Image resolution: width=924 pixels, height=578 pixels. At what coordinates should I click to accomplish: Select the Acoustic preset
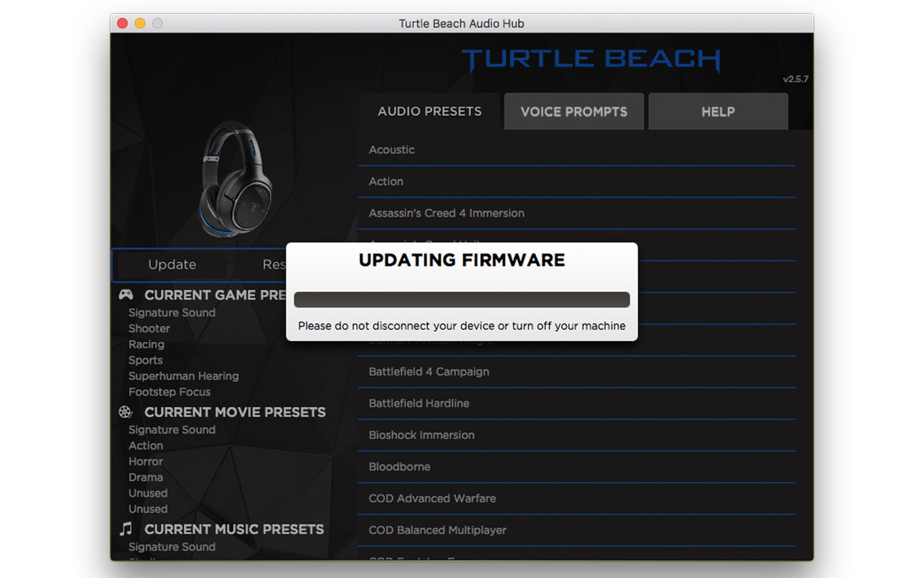[577, 150]
